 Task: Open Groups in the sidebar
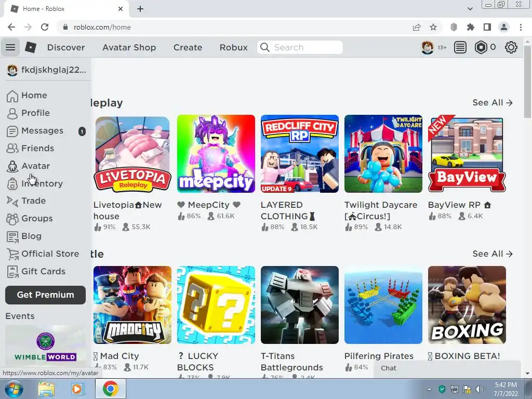(30, 219)
